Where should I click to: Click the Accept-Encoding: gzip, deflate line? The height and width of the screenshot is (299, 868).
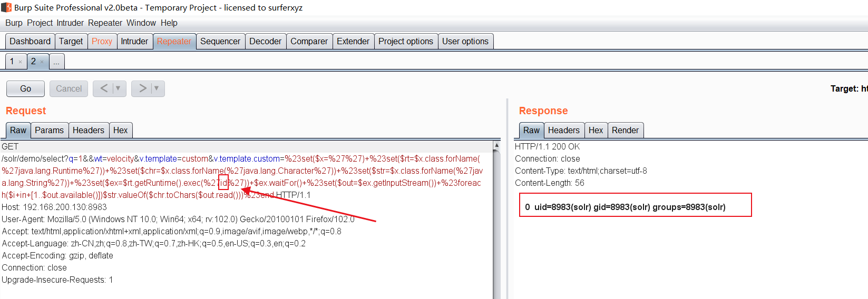[57, 256]
